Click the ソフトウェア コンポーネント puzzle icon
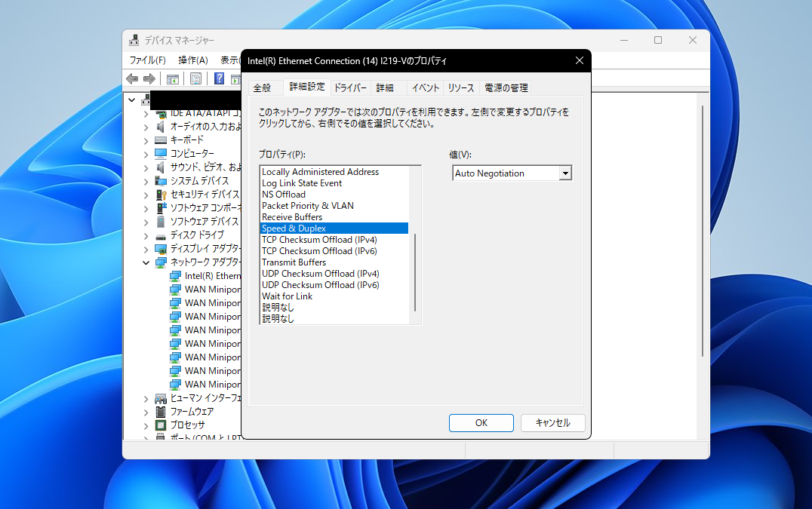812x509 pixels. click(x=161, y=208)
